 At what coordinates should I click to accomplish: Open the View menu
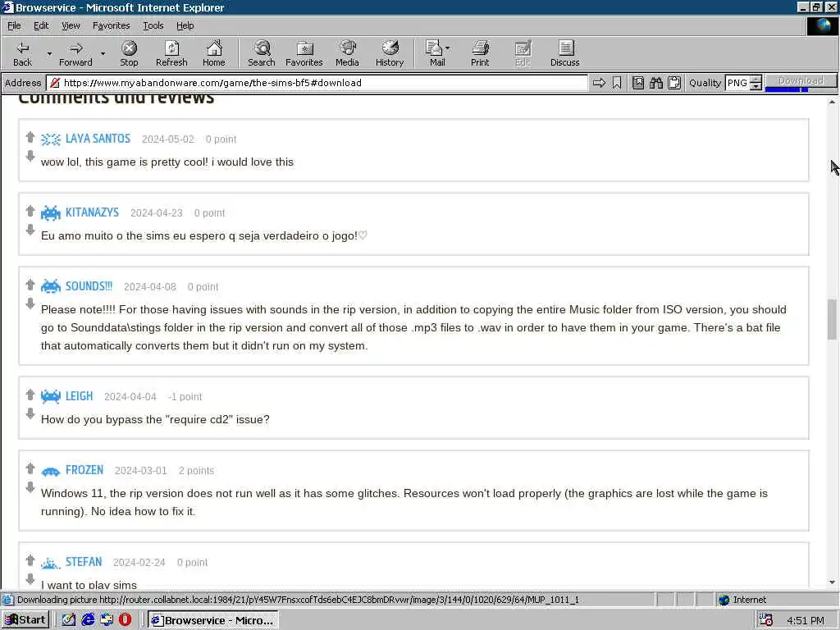(x=71, y=25)
